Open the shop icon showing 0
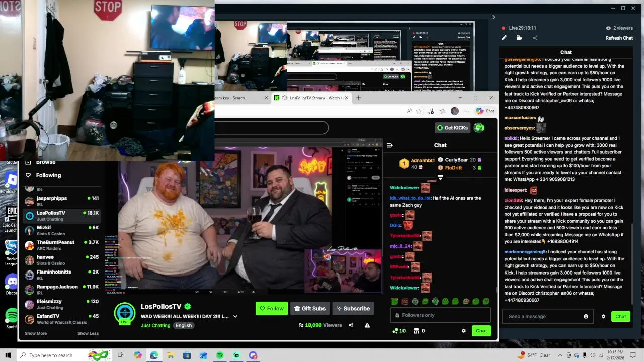The width and height of the screenshot is (644, 362). [419, 331]
